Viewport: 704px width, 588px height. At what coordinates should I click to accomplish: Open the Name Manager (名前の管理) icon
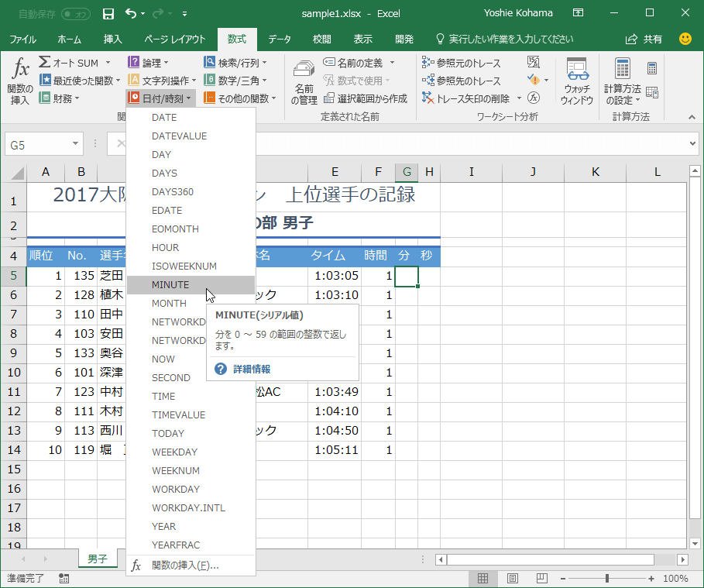[304, 81]
